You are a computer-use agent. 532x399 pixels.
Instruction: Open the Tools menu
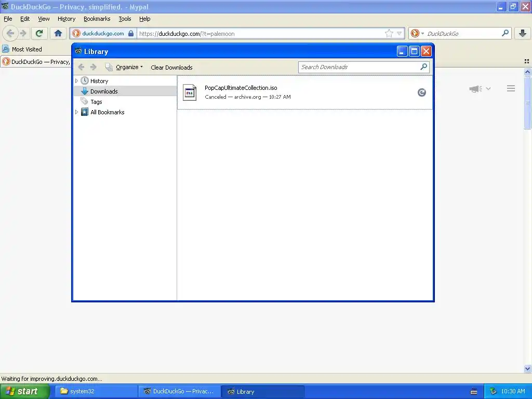click(125, 19)
